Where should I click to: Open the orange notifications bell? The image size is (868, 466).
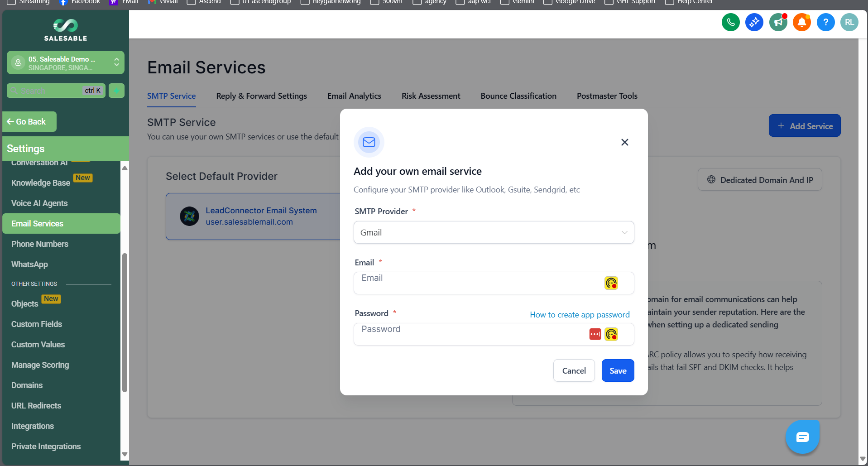tap(802, 22)
